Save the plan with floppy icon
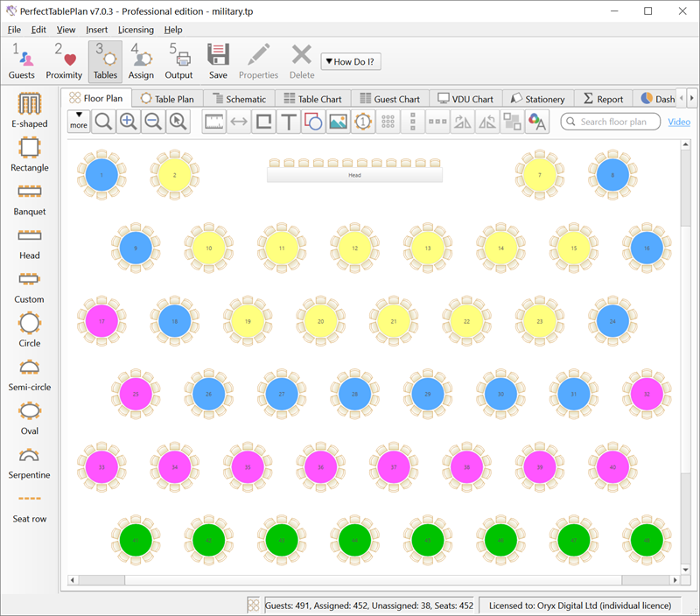 (x=218, y=61)
